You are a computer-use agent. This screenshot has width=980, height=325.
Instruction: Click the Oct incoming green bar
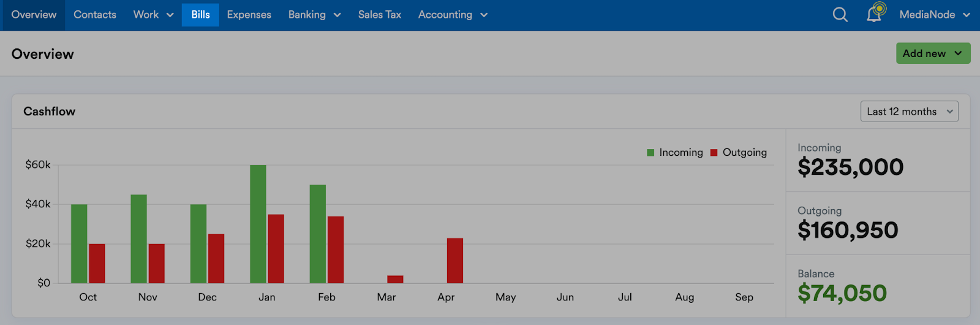79,243
